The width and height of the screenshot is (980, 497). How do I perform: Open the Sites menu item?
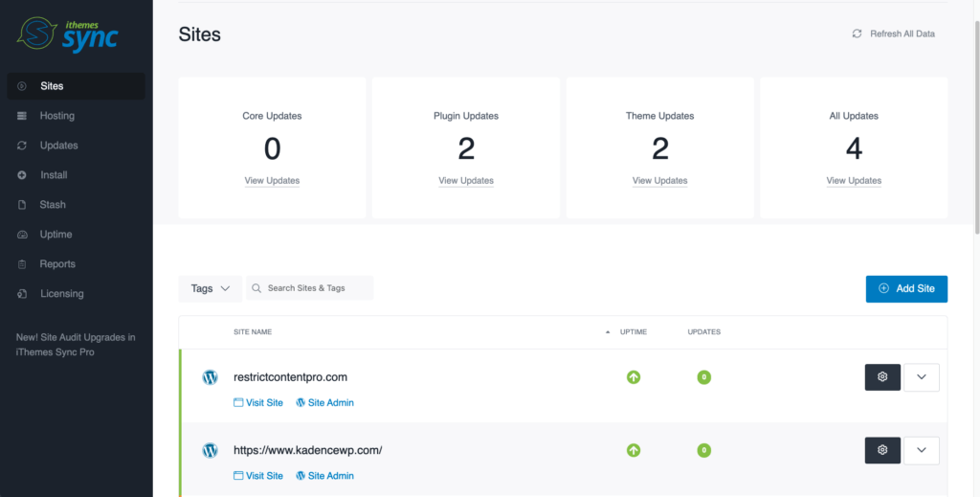tap(77, 86)
